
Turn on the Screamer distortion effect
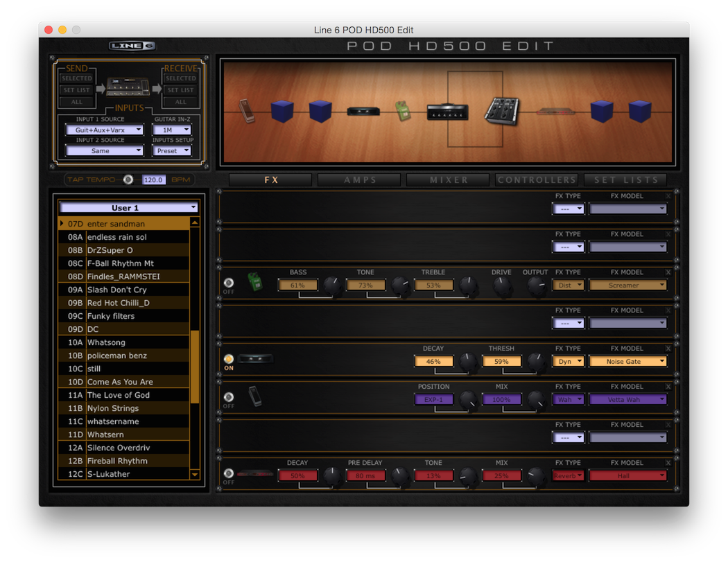tap(228, 283)
